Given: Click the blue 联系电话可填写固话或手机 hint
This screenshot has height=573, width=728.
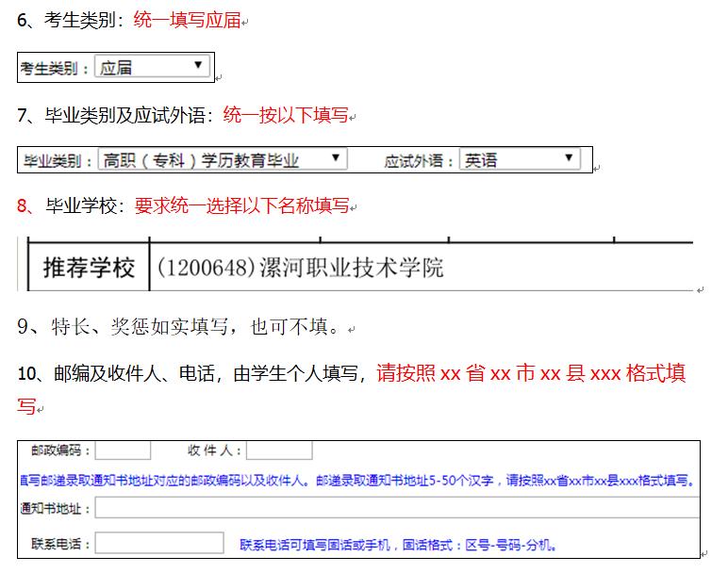Looking at the screenshot, I should (398, 545).
